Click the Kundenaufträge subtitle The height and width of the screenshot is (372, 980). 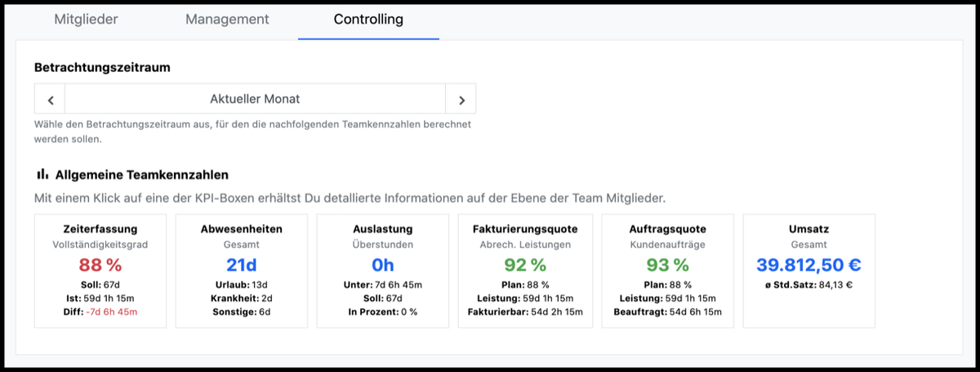[667, 244]
